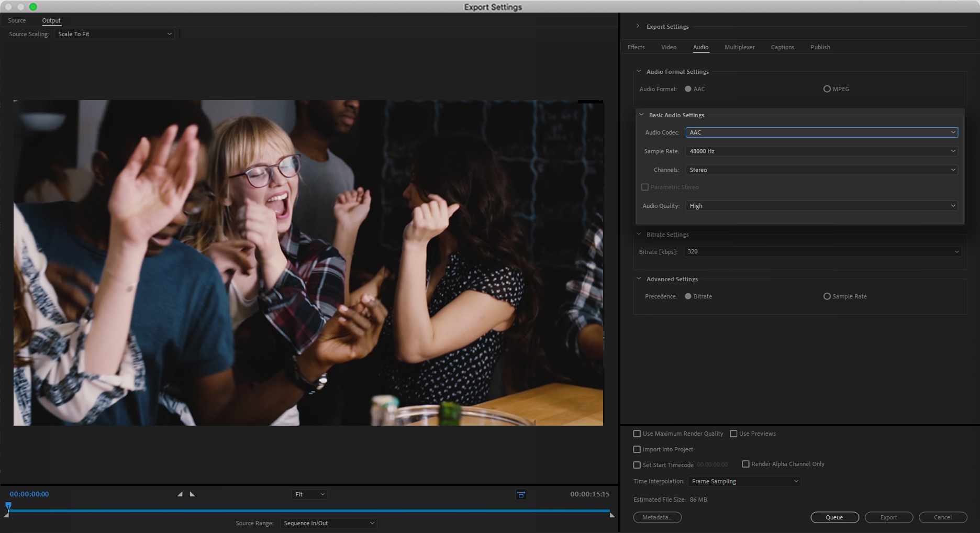Toggle the aspect ratio correction icon
Screen dimensions: 980x533
pos(521,494)
